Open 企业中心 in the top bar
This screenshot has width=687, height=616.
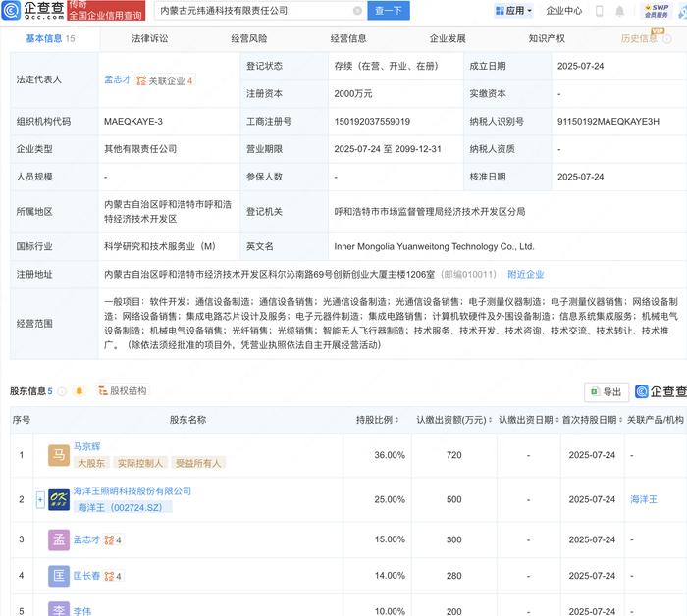pos(563,11)
